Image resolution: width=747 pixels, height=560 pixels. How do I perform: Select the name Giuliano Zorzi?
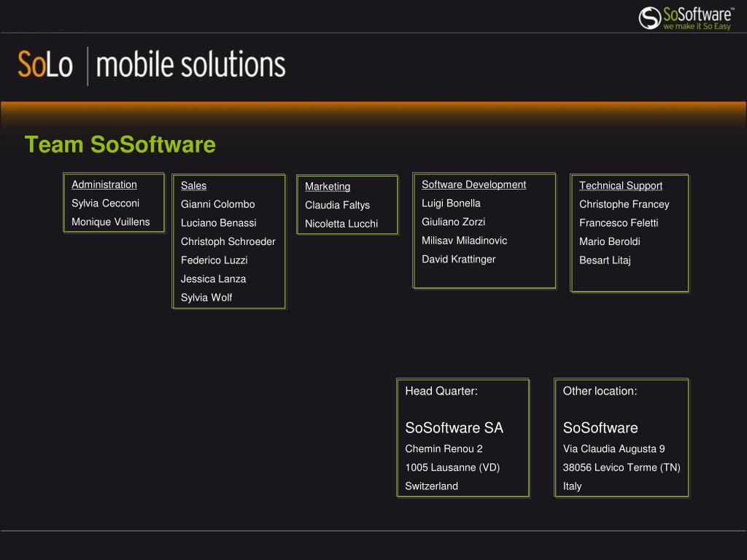click(x=454, y=222)
